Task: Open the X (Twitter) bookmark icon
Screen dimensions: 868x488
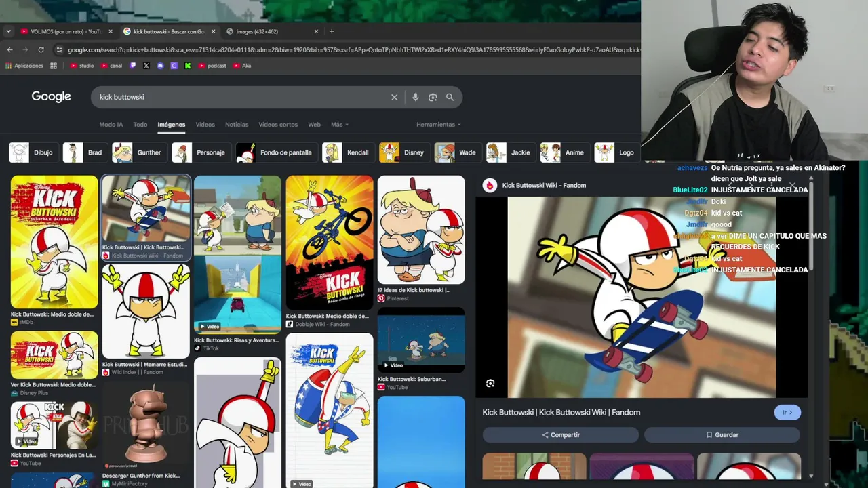Action: point(146,66)
